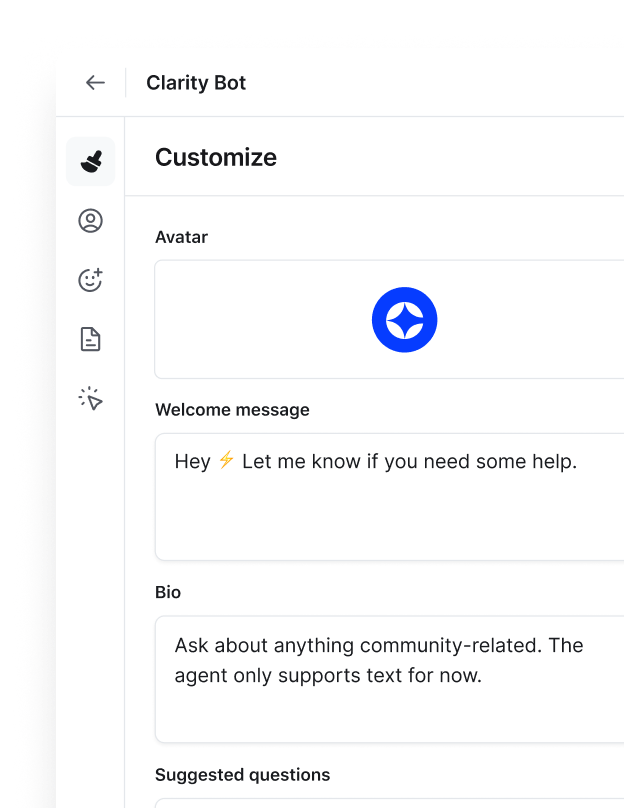Click the Avatar field label

point(182,237)
